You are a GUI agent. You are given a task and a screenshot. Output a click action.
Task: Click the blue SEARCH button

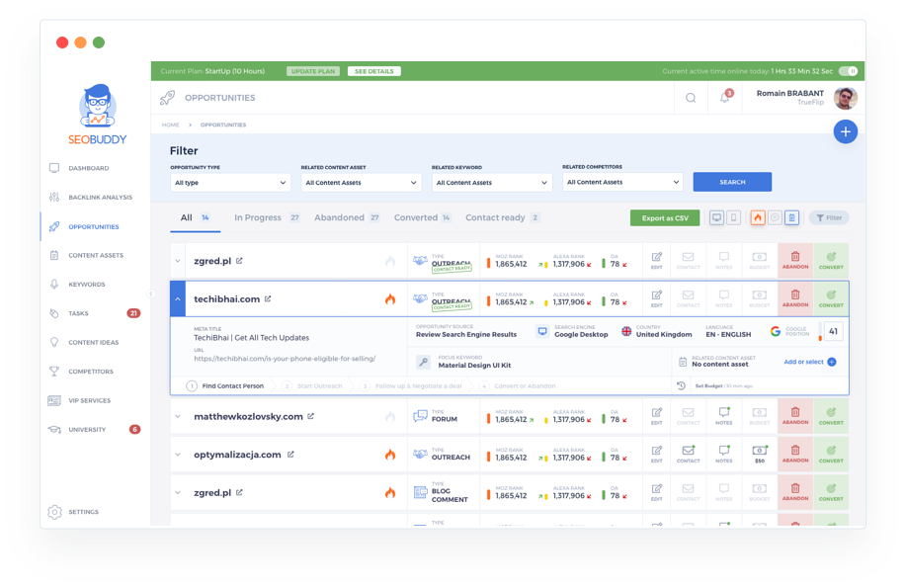pyautogui.click(x=732, y=182)
